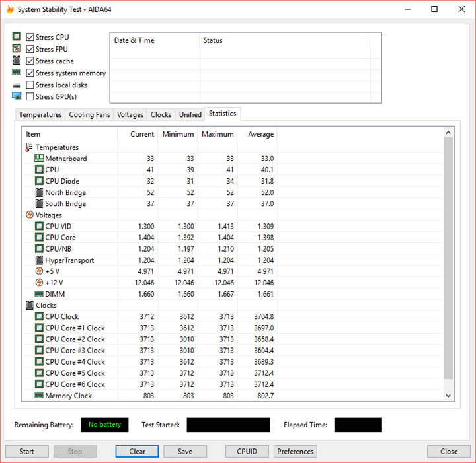Click the HyperTransport chip icon

click(39, 260)
